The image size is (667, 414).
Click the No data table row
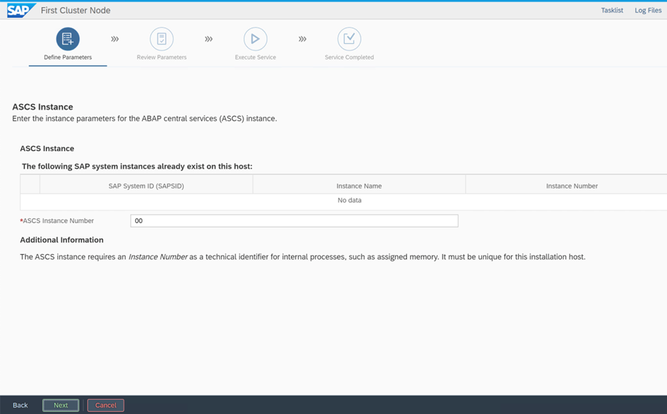[x=344, y=200]
